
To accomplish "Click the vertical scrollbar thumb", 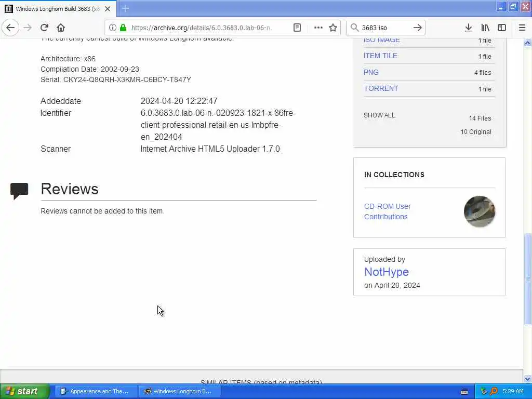I will pos(527,279).
